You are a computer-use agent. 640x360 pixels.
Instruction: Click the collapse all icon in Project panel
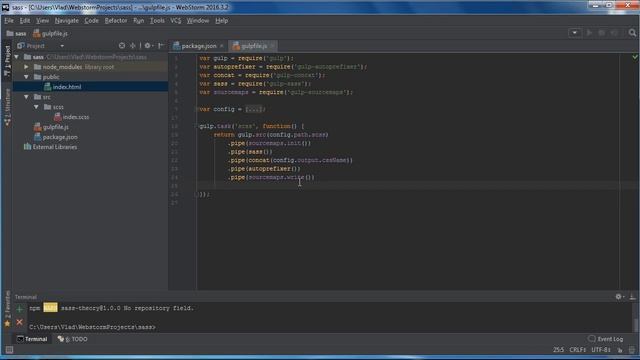133,46
